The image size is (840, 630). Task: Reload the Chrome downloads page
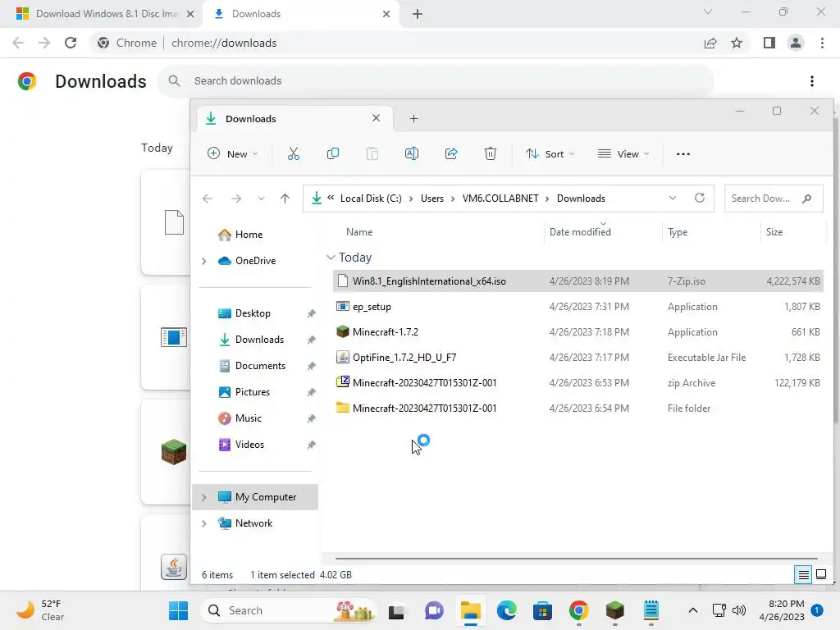tap(71, 43)
